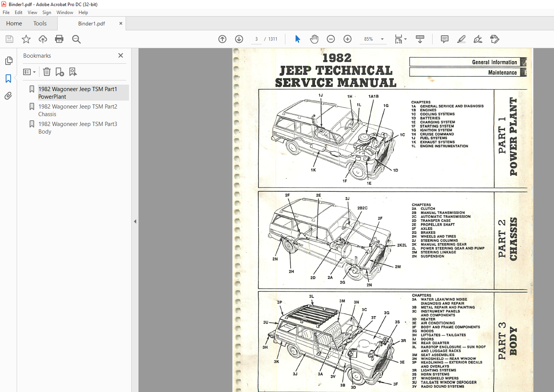Zoom in with plus icon
The width and height of the screenshot is (554, 392).
[348, 39]
